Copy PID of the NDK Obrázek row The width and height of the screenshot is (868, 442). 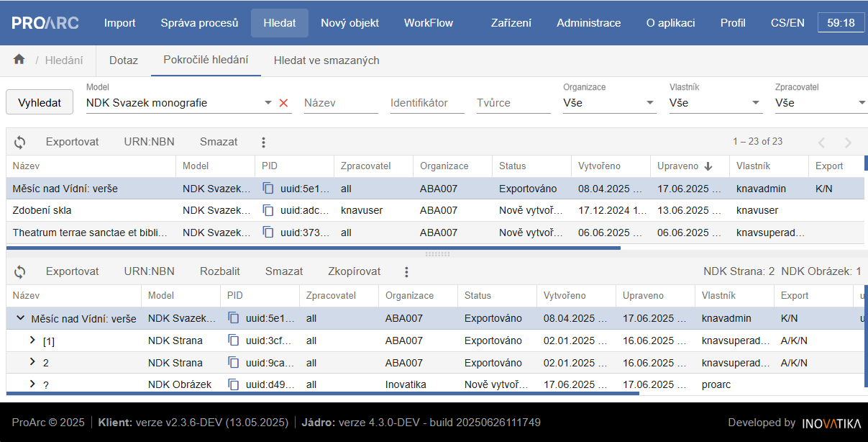(x=234, y=384)
